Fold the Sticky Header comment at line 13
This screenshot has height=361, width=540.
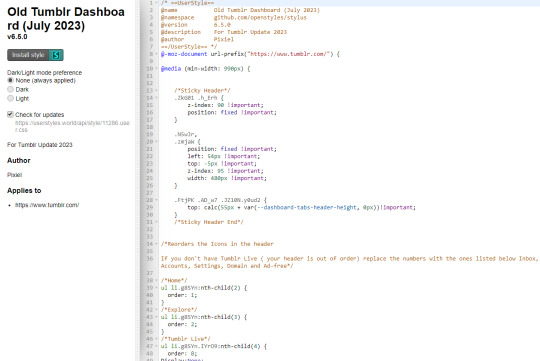[156, 91]
